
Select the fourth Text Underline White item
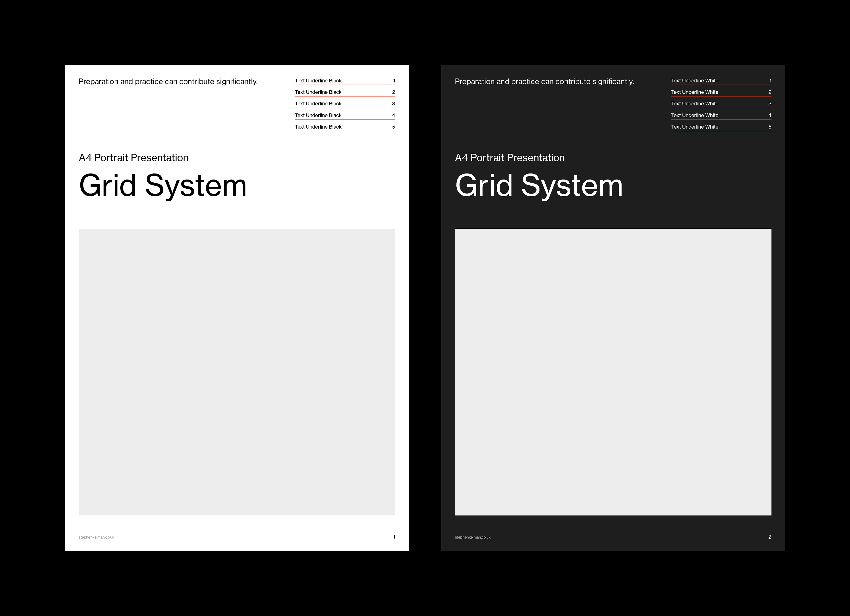[694, 115]
